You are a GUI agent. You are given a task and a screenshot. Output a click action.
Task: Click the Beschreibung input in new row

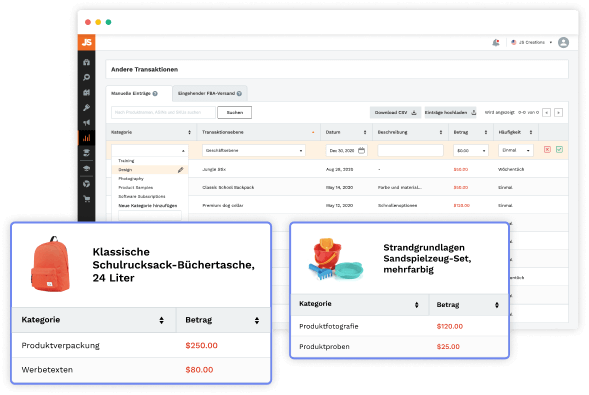click(x=410, y=150)
